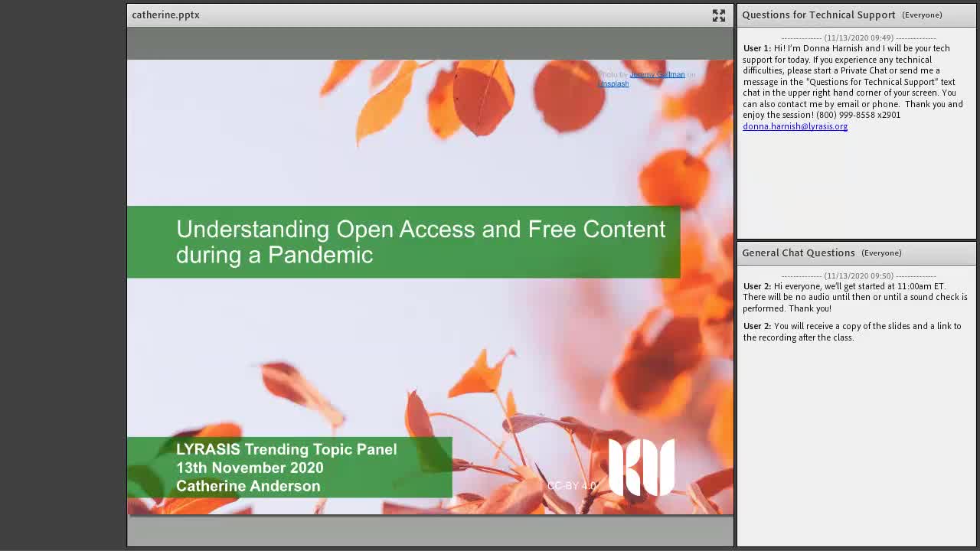This screenshot has width=980, height=551.
Task: Open the donna.harnish@lyrasis.org email link
Action: tap(795, 126)
